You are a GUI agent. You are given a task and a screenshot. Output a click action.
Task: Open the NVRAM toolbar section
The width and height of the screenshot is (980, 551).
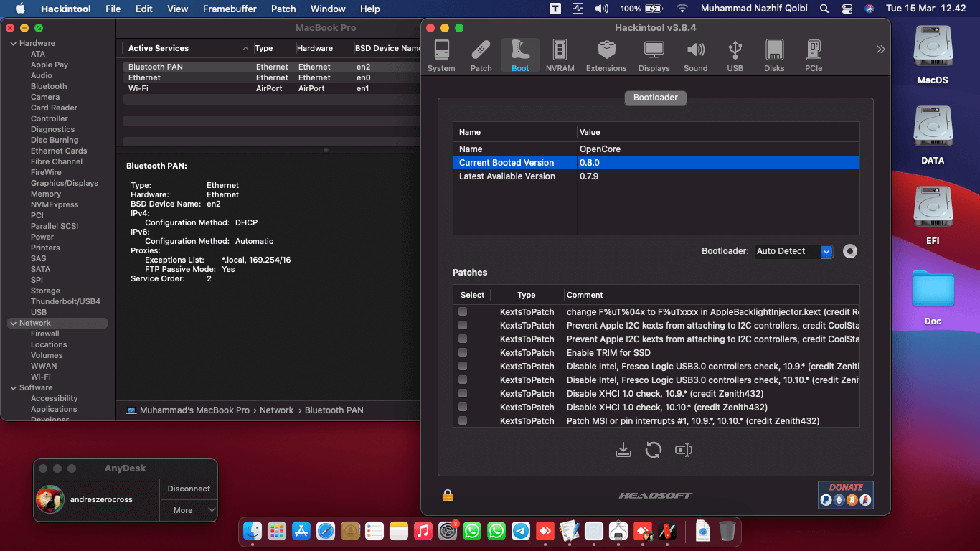560,56
